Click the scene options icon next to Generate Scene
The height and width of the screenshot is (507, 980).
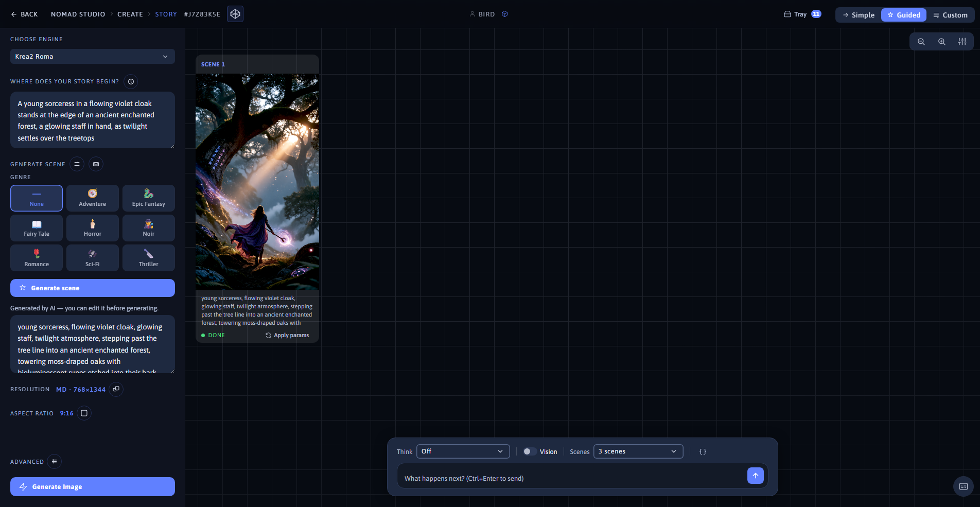point(77,164)
